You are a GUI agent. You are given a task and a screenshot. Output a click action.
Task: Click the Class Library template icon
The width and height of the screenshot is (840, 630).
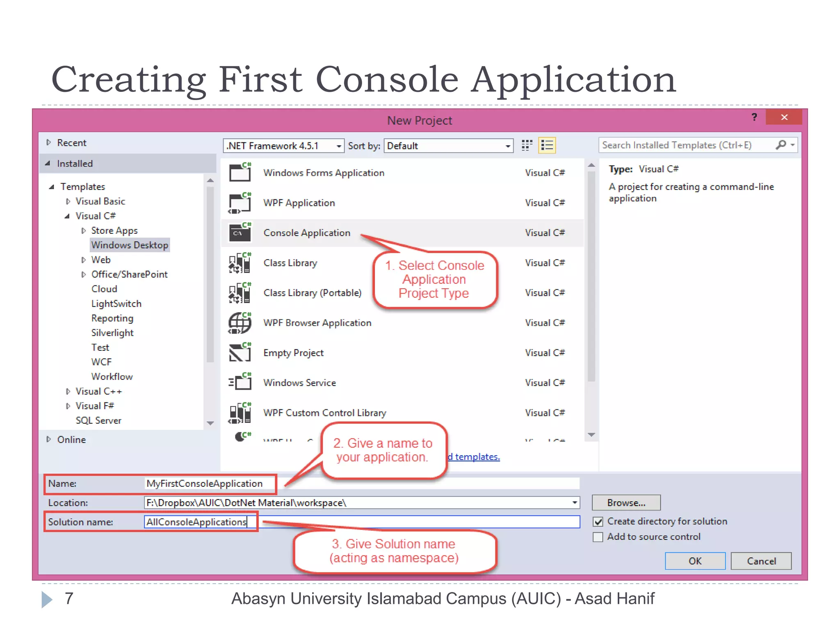click(x=240, y=262)
